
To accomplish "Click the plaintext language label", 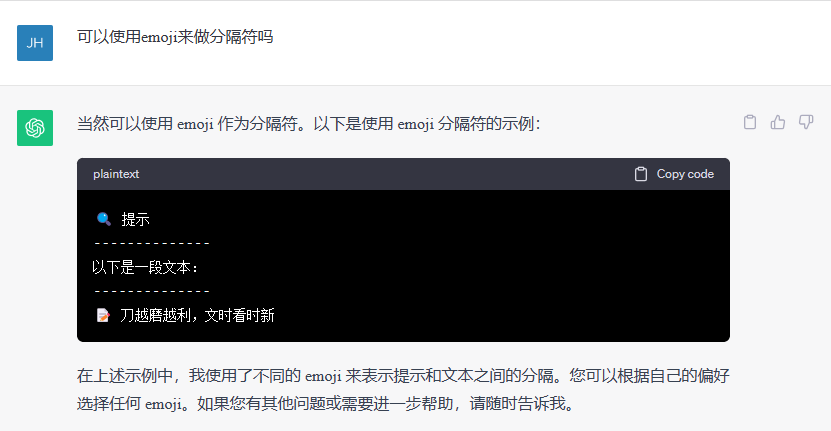I will tap(116, 174).
